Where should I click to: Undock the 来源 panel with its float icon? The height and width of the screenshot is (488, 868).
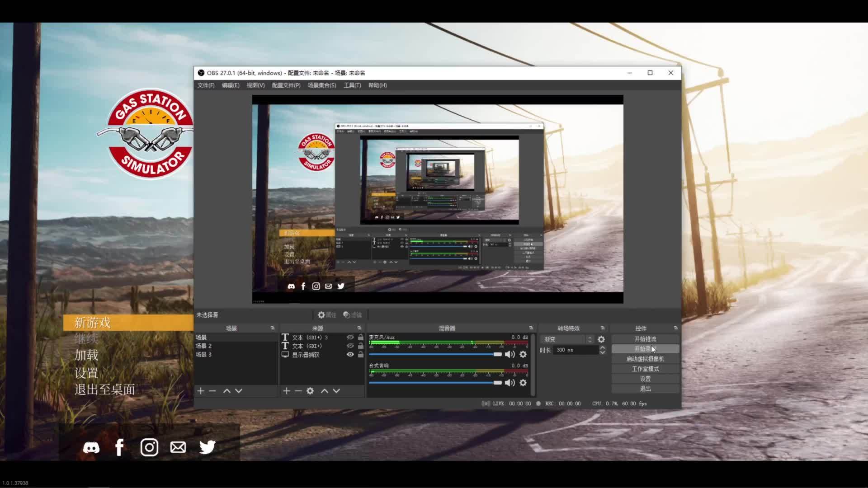click(359, 328)
